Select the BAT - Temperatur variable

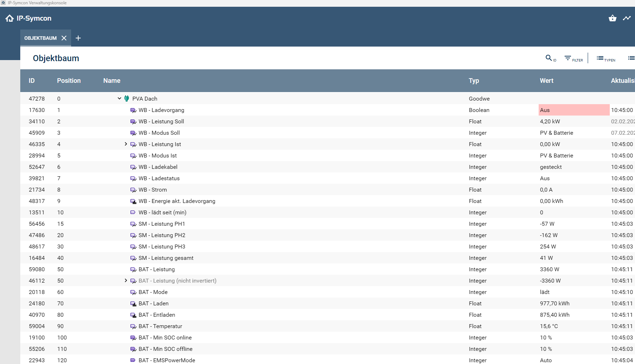point(160,326)
